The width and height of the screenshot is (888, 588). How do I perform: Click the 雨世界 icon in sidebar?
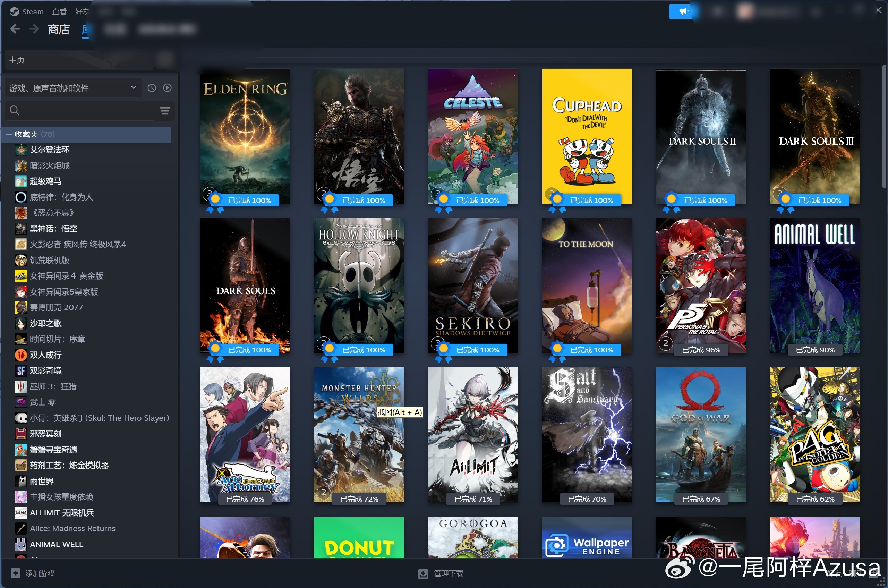[x=20, y=481]
